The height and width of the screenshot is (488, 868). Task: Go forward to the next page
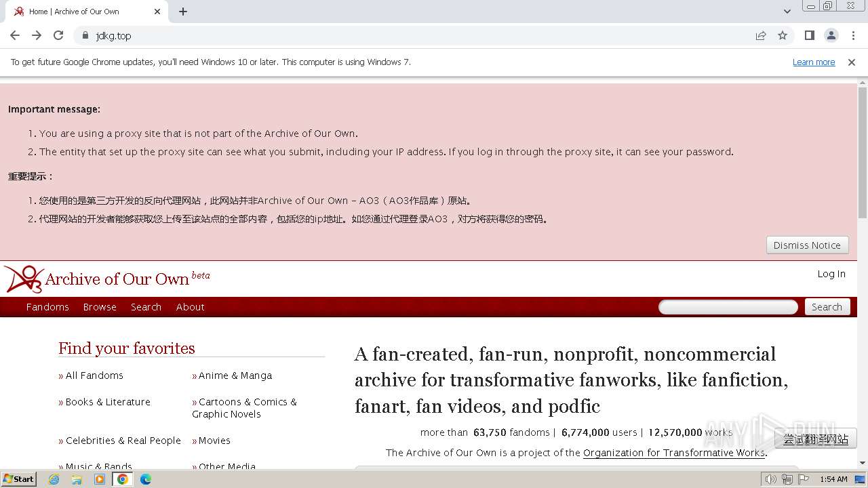37,35
